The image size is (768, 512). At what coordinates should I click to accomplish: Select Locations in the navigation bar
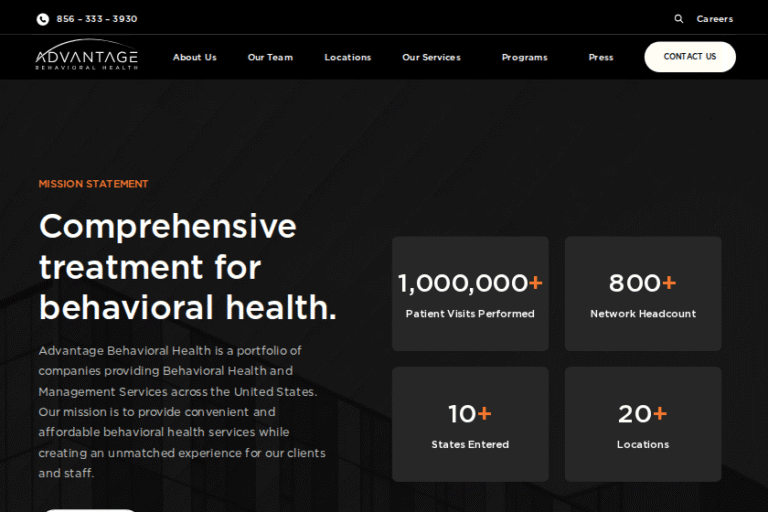pyautogui.click(x=347, y=58)
